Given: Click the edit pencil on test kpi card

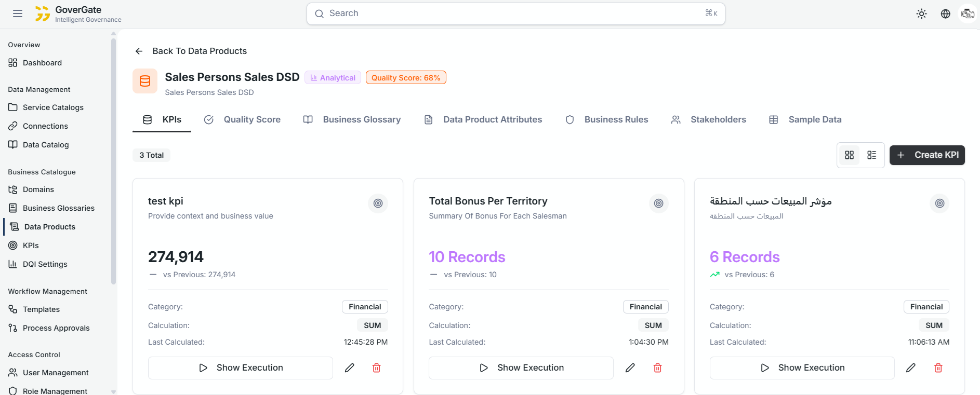Looking at the screenshot, I should (350, 368).
